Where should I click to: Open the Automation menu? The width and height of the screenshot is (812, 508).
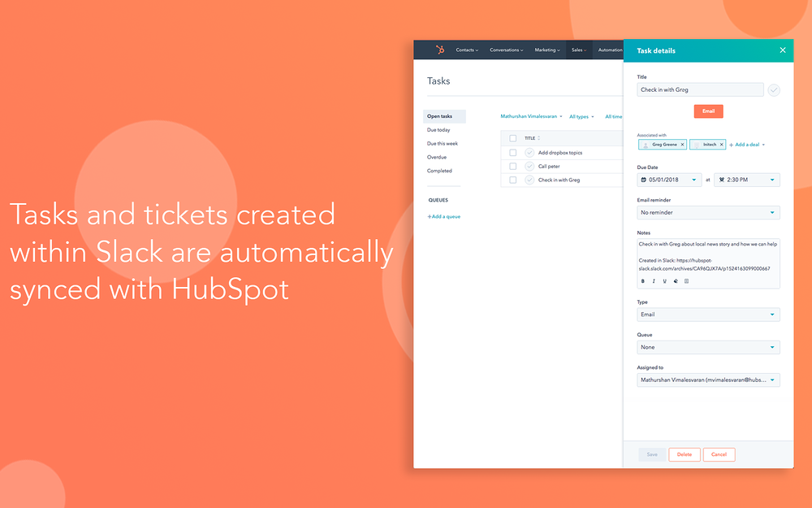coord(610,50)
